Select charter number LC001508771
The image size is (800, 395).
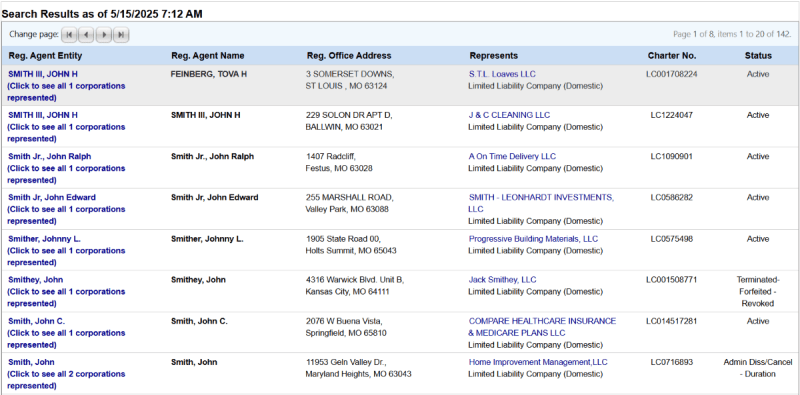pos(671,280)
